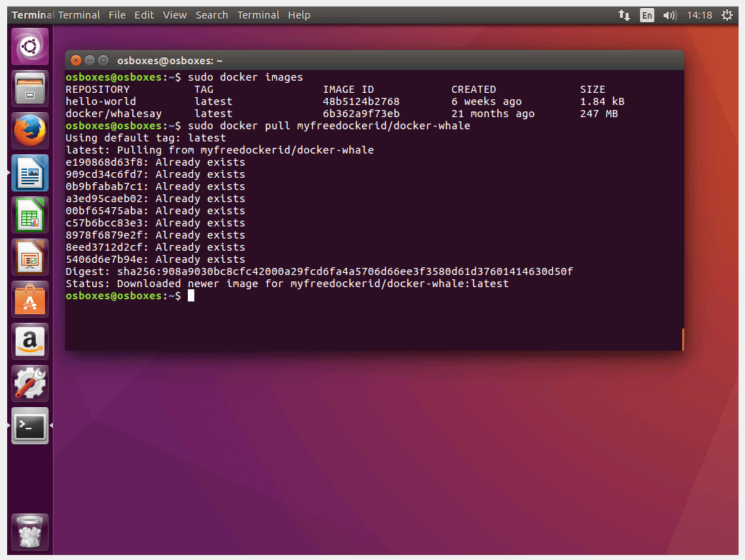The height and width of the screenshot is (560, 745).
Task: Click the 909cd34c6fd7 layer line
Action: click(x=156, y=175)
